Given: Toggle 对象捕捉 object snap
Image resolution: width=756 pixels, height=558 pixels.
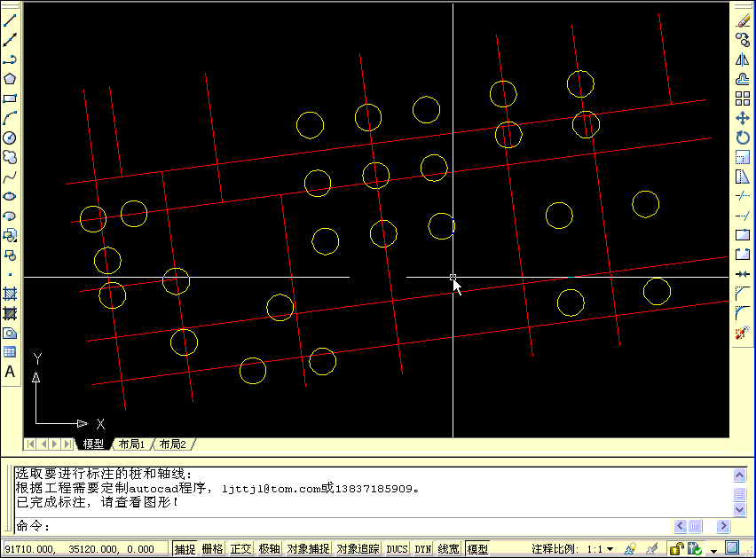Looking at the screenshot, I should pyautogui.click(x=308, y=549).
